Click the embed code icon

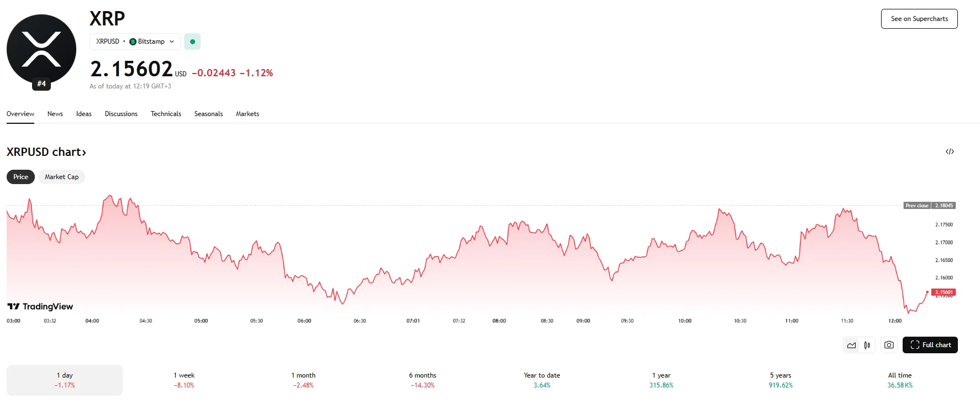point(950,151)
